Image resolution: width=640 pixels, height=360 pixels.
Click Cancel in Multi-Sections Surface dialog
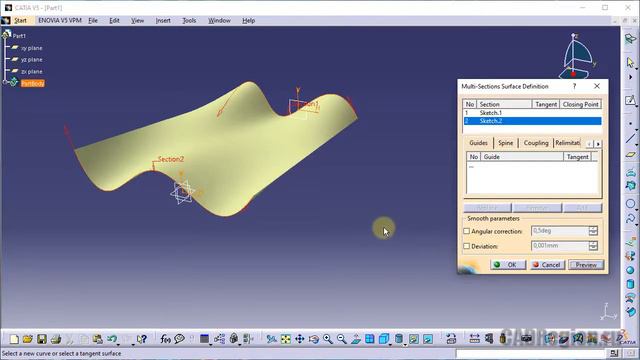(547, 265)
